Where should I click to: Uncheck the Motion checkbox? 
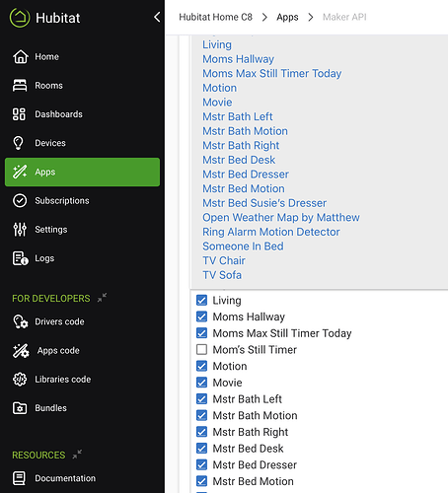tap(201, 366)
